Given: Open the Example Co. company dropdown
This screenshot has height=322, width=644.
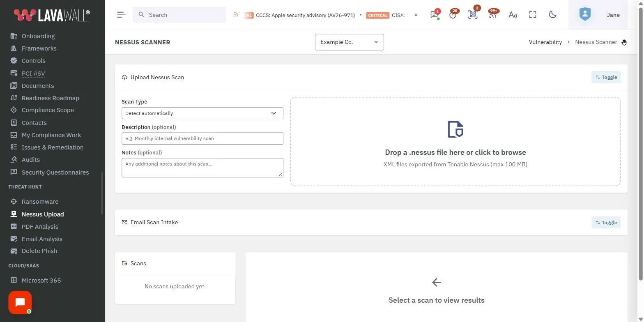Looking at the screenshot, I should [350, 42].
